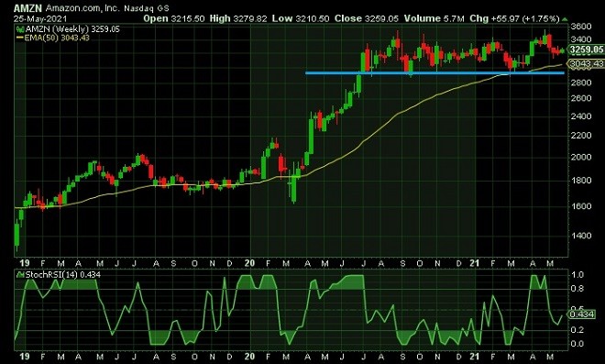Click the 2600 price axis label
The width and height of the screenshot is (605, 364).
click(x=580, y=98)
